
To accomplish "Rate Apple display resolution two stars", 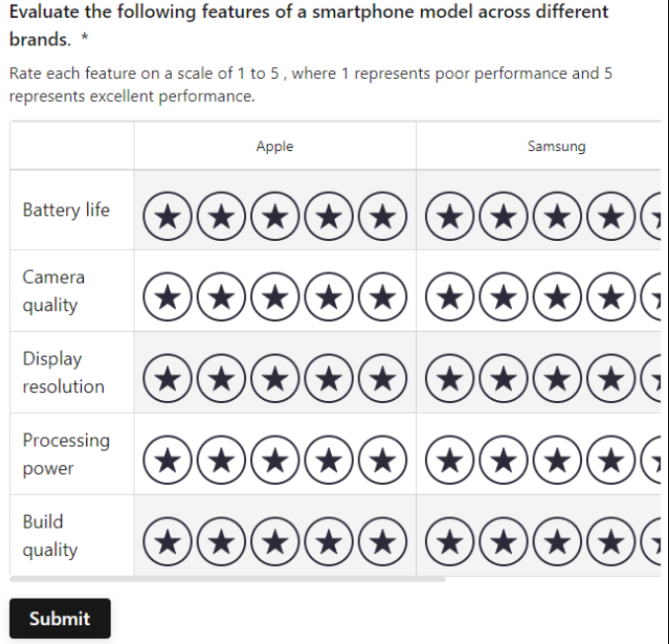I will (x=222, y=377).
